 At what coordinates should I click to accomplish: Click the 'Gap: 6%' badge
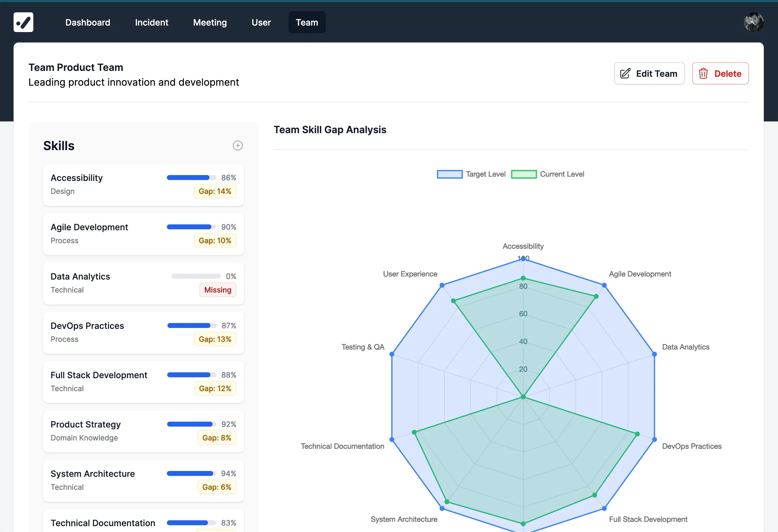(x=217, y=487)
